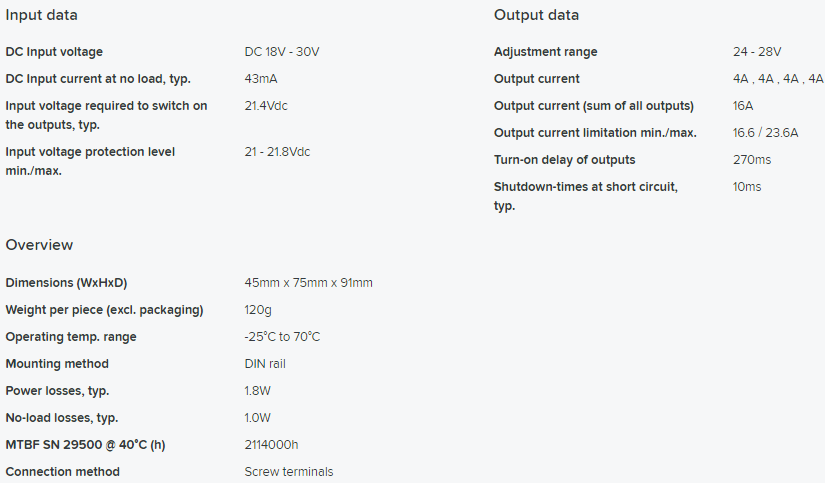This screenshot has height=483, width=825.
Task: Click the Shutdown-times at short circuit label
Action: pyautogui.click(x=586, y=196)
